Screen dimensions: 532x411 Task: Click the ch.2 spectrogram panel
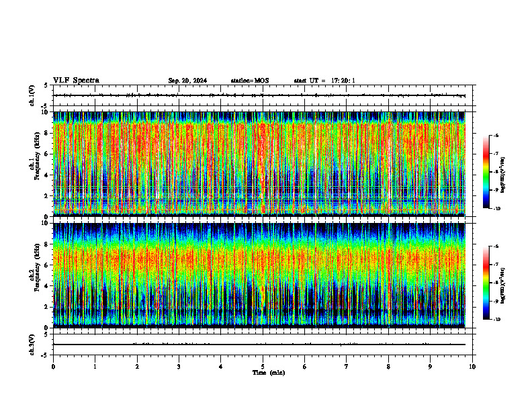pyautogui.click(x=259, y=275)
